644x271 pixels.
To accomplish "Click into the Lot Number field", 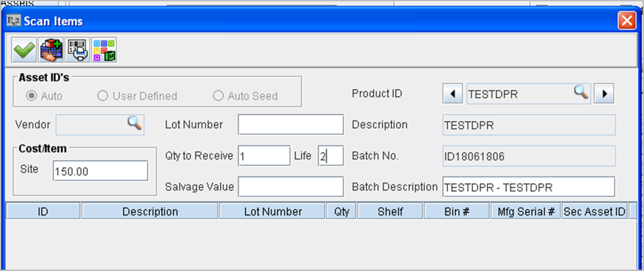I will coord(290,124).
